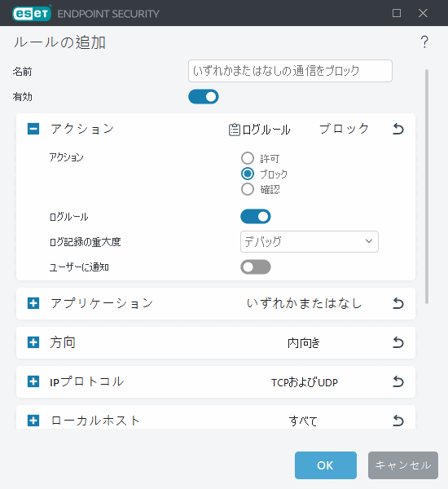Select the 確認 radio button
448x489 pixels.
pyautogui.click(x=248, y=189)
